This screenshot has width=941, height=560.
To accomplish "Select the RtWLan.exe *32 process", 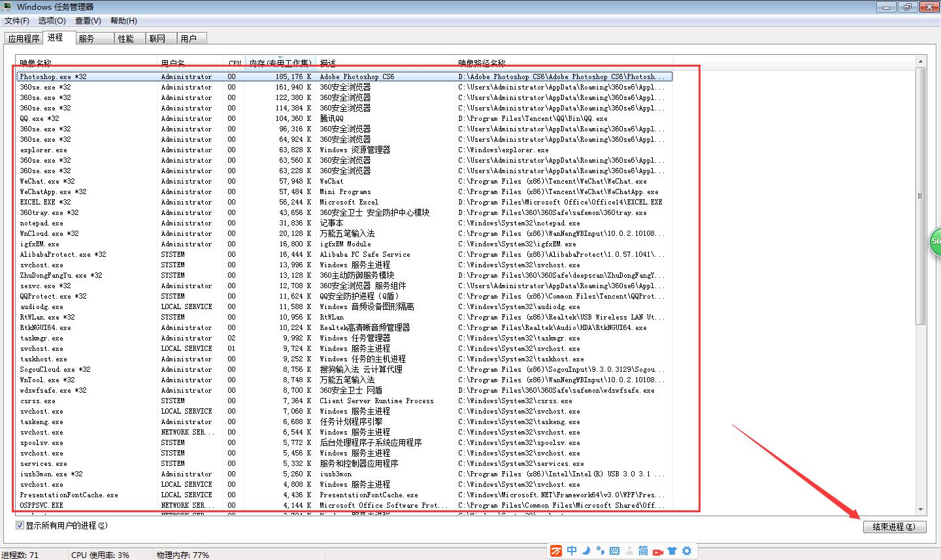I will tap(344, 317).
